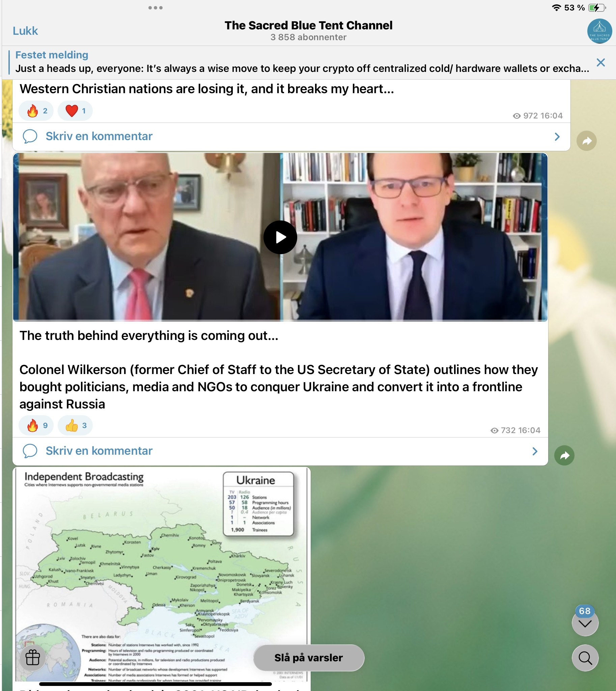Toggle fire reaction with 2 count
This screenshot has width=616, height=691.
click(x=36, y=111)
